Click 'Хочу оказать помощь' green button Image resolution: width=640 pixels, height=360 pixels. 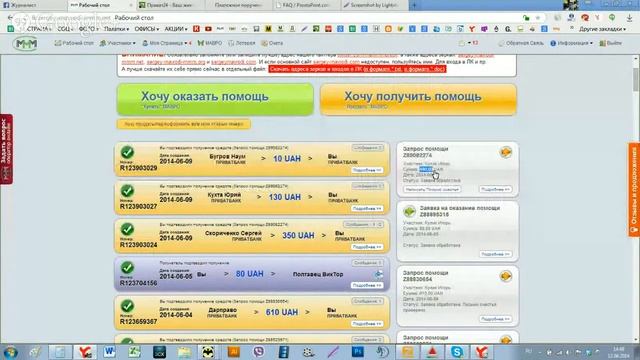click(x=215, y=99)
